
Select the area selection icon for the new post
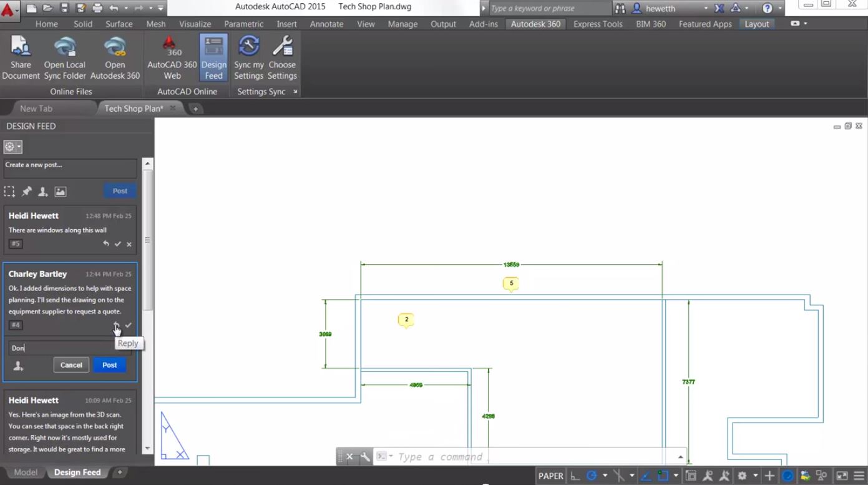tap(9, 191)
